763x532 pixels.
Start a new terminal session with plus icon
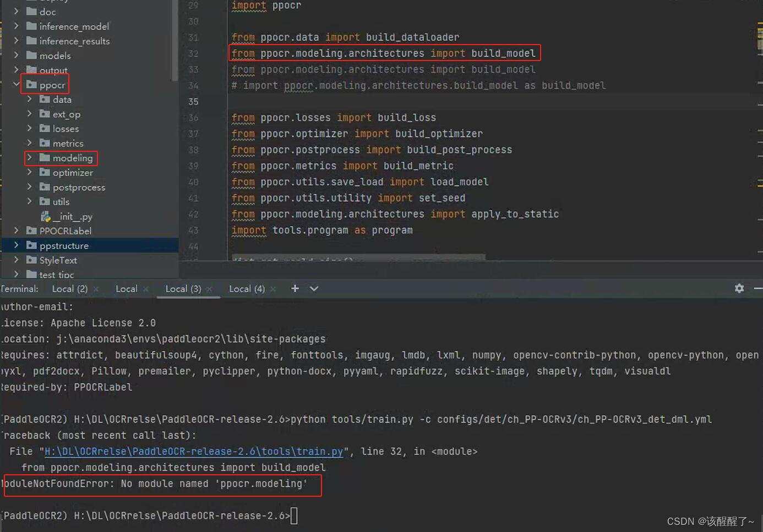point(295,288)
